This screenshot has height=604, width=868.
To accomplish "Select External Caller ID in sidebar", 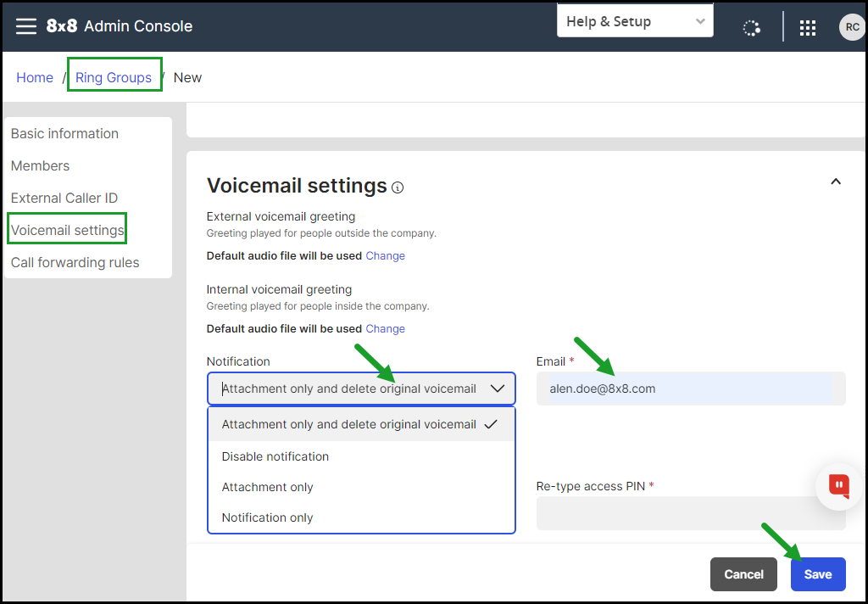I will tap(64, 198).
